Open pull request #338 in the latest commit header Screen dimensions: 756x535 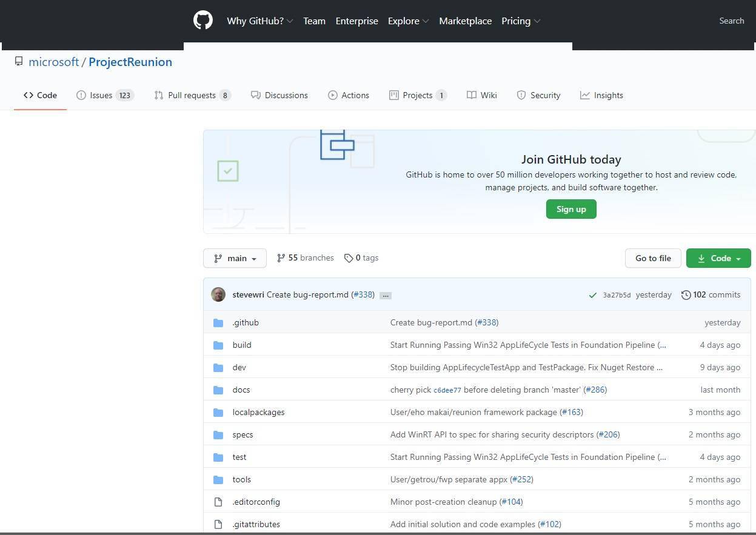click(x=363, y=295)
